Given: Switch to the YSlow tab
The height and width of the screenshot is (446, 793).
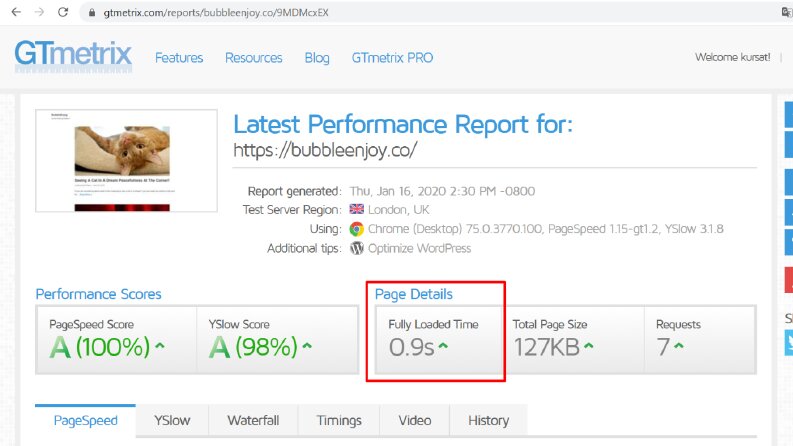Looking at the screenshot, I should (172, 420).
